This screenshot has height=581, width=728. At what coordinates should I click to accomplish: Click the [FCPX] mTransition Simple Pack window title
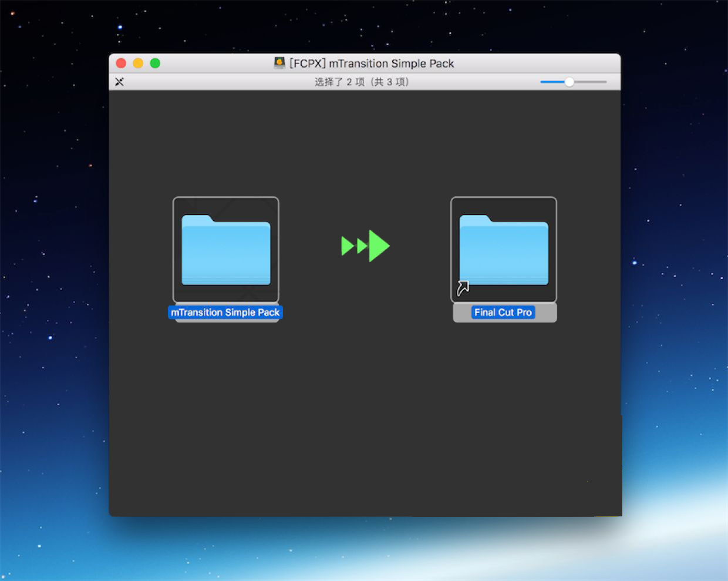pos(372,63)
